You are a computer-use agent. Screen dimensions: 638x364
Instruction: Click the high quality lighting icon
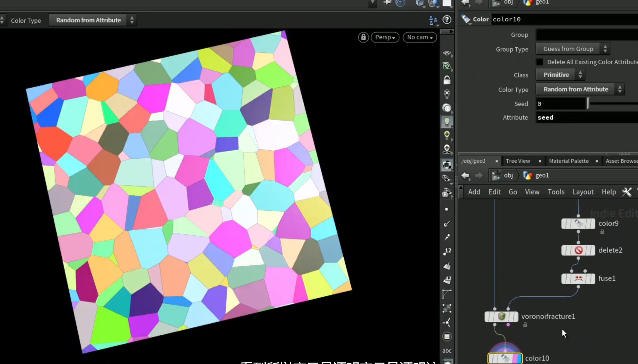click(447, 135)
